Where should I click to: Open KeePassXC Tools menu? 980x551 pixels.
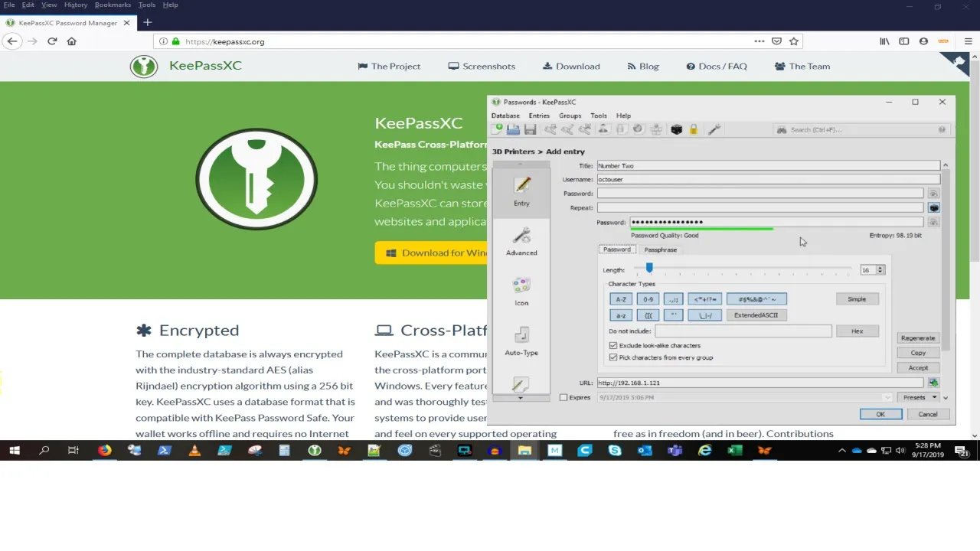point(599,116)
